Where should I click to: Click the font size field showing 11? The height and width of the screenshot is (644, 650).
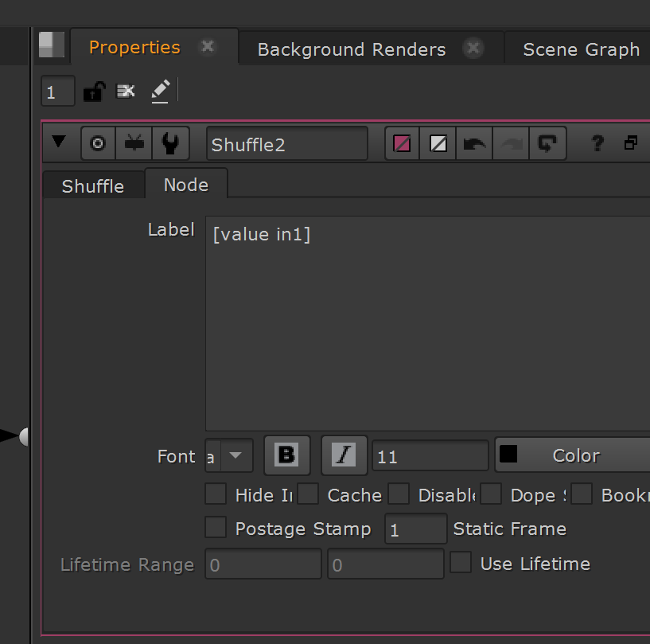(x=430, y=455)
